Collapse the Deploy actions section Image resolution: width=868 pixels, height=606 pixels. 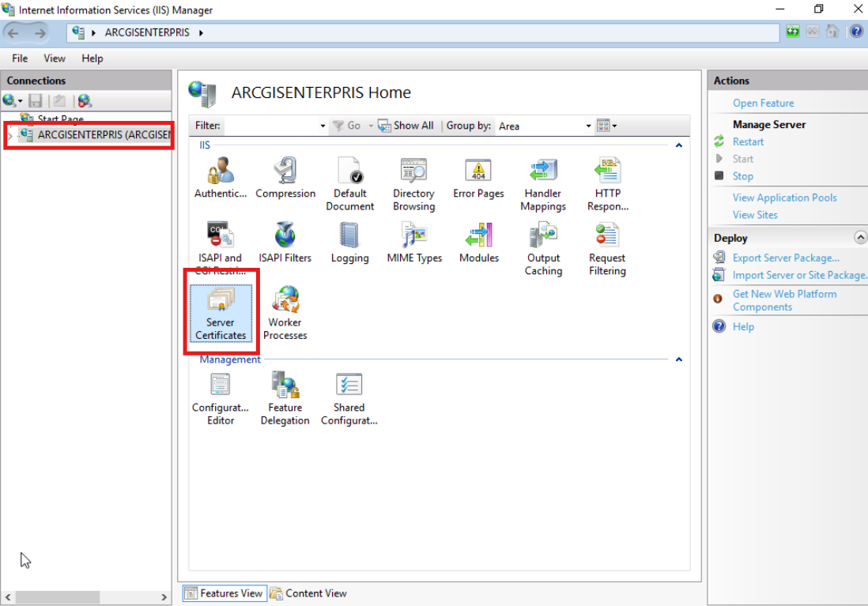point(859,237)
